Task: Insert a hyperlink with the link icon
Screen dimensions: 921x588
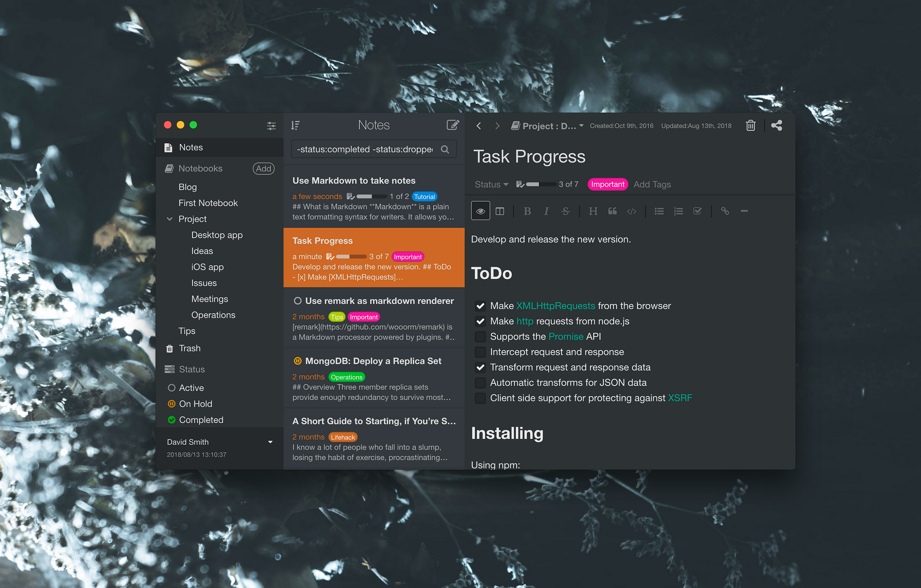Action: pyautogui.click(x=725, y=211)
